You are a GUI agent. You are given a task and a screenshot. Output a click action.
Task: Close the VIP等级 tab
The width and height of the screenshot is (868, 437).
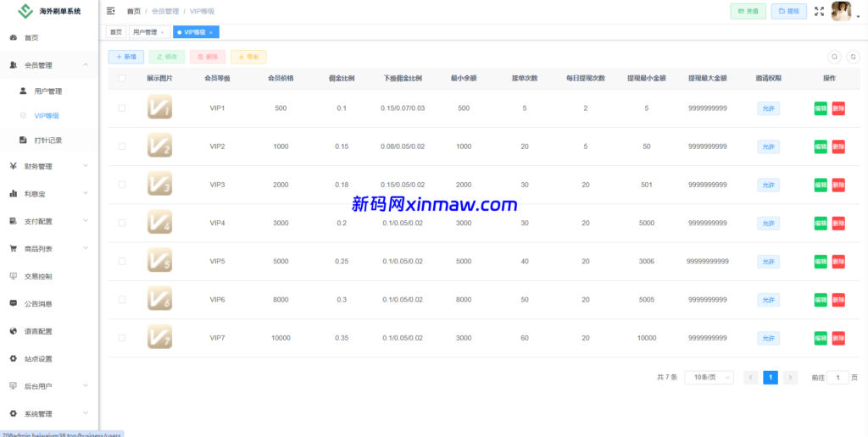(x=211, y=33)
